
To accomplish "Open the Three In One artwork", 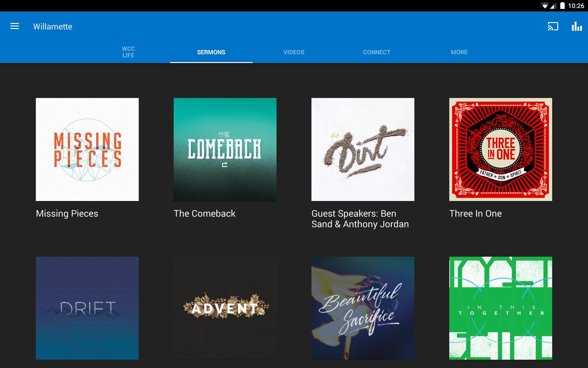I will coord(500,149).
